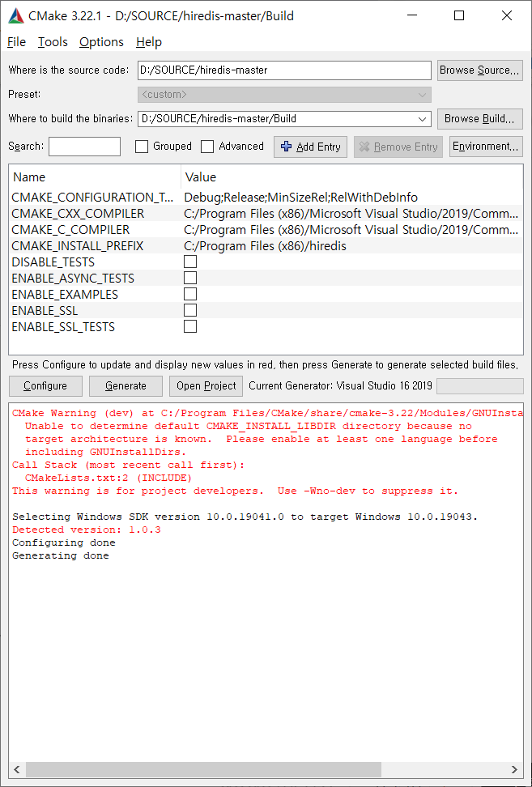Click the 'Detected version: 1.0.3' log line
The width and height of the screenshot is (532, 787).
[87, 530]
